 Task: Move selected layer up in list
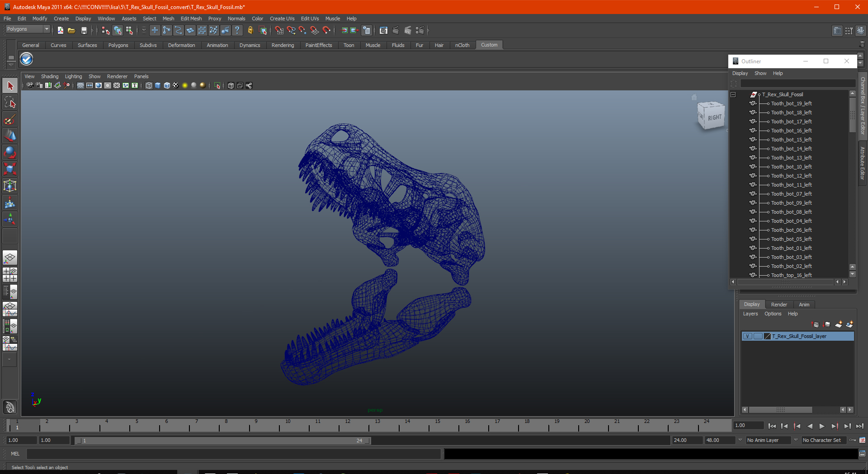816,324
